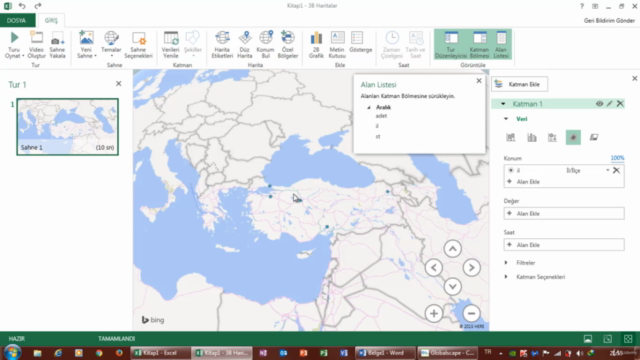The image size is (640, 360).
Task: Insert Metin Kutusu text box
Action: point(337,44)
